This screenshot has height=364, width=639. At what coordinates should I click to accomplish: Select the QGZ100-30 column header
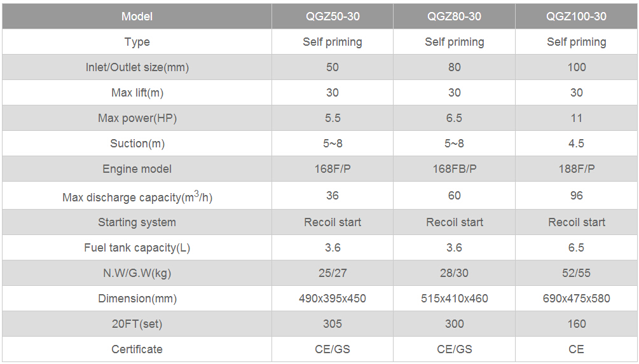point(576,17)
